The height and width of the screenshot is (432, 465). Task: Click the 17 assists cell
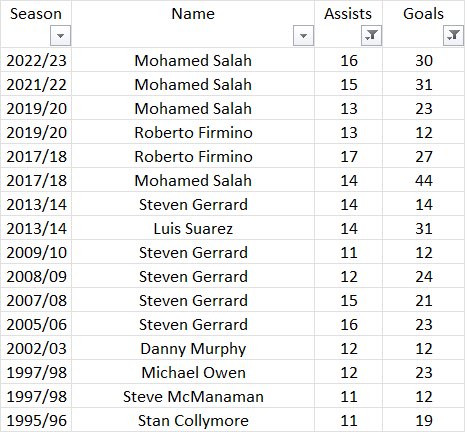pos(349,156)
